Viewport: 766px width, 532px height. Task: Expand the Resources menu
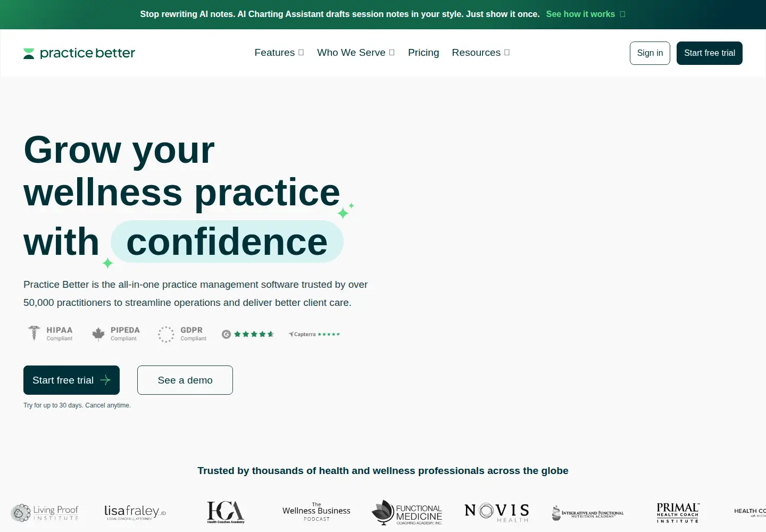click(x=481, y=53)
